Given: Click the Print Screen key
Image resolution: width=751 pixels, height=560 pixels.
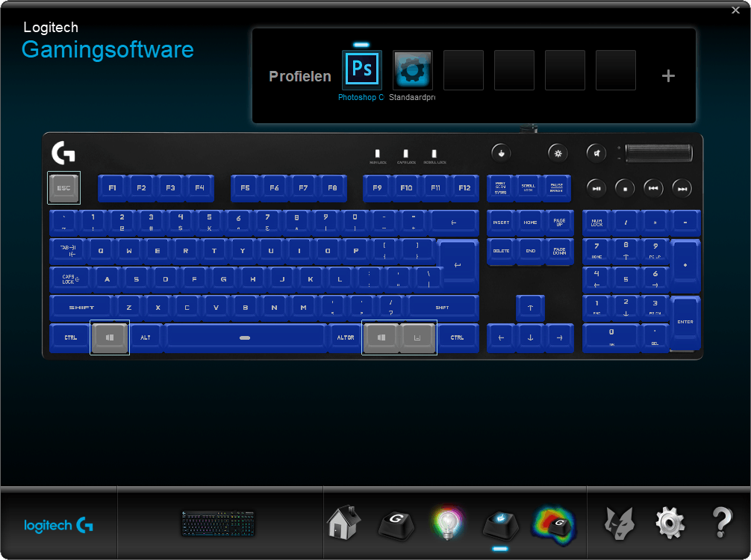Looking at the screenshot, I should (500, 187).
